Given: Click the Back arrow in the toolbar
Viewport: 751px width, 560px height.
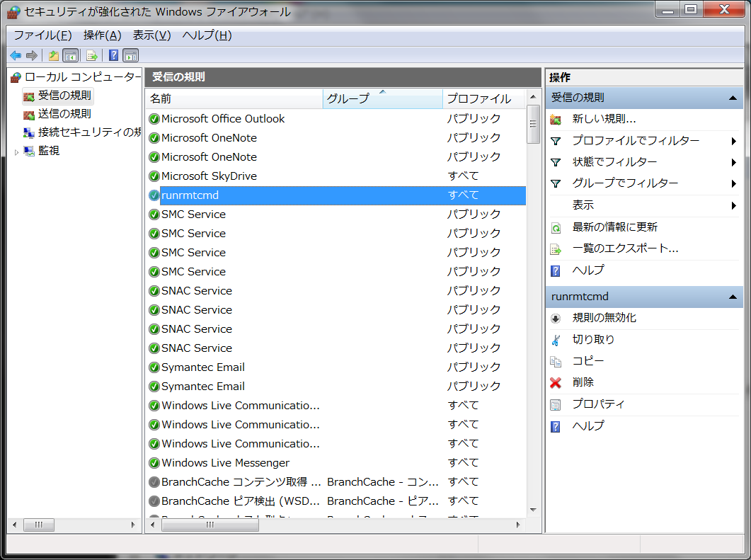Looking at the screenshot, I should tap(15, 55).
